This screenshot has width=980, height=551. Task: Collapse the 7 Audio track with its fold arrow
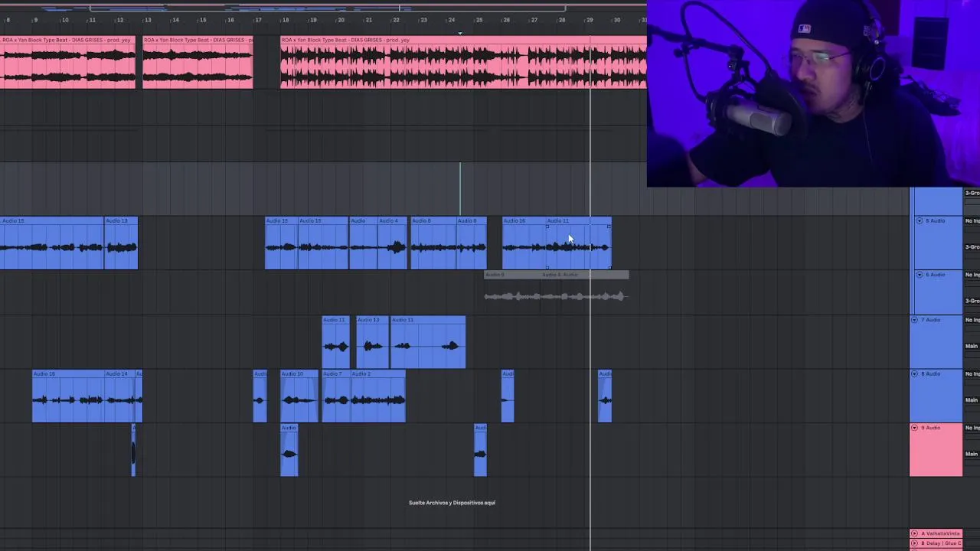point(914,320)
